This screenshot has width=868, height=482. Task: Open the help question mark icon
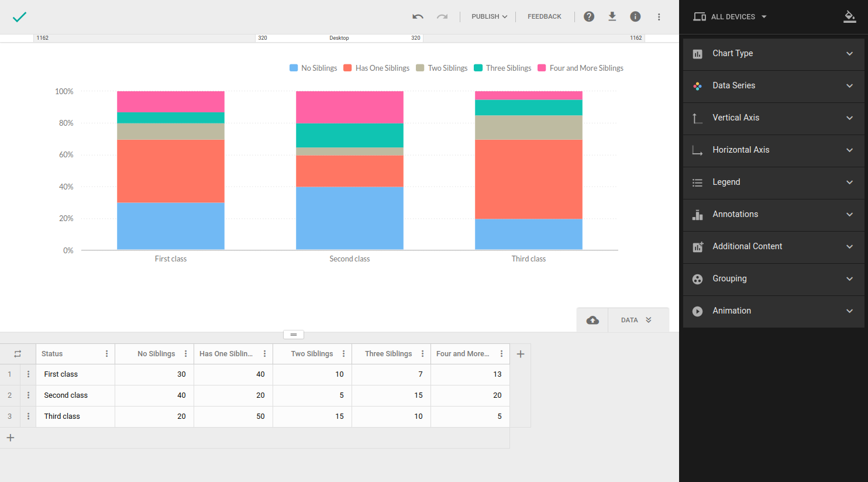click(589, 17)
